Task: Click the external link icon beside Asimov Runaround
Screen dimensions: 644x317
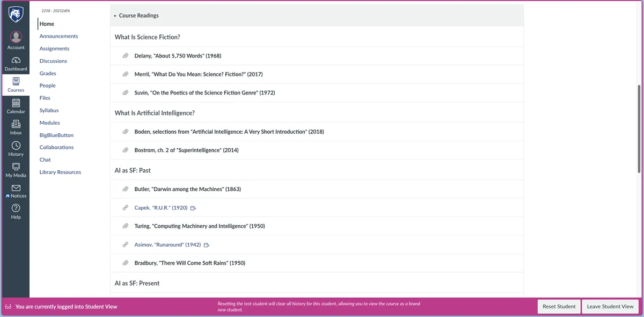Action: [207, 244]
